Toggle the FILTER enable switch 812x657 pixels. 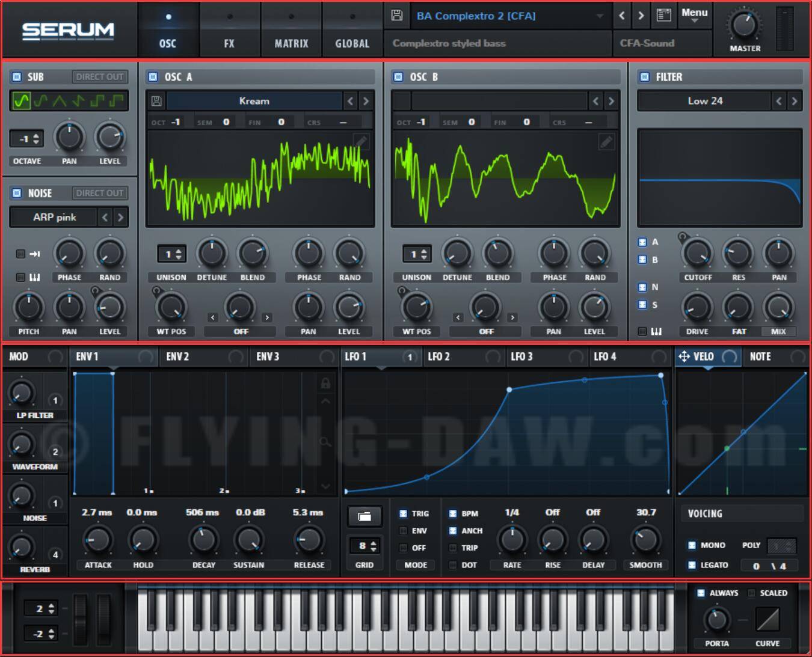click(645, 77)
